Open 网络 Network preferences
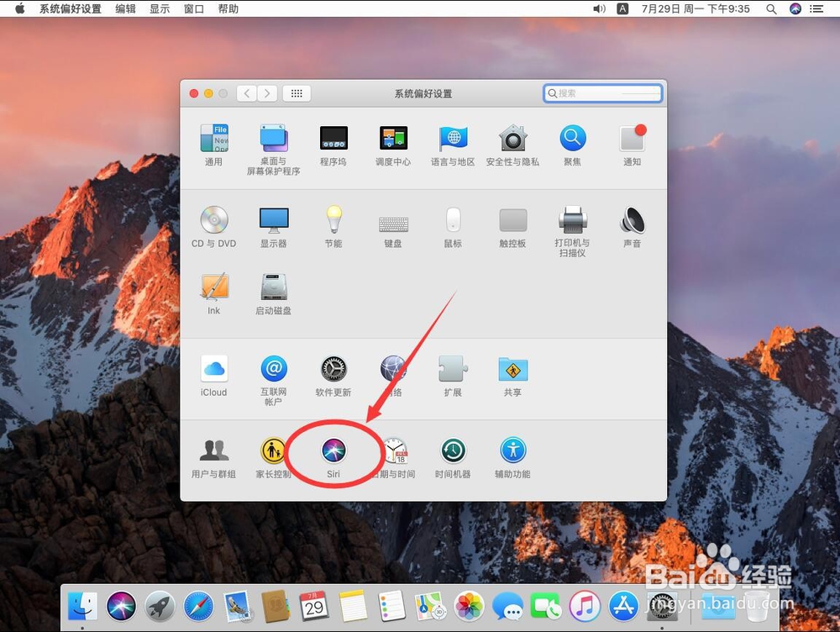This screenshot has height=632, width=840. [393, 376]
